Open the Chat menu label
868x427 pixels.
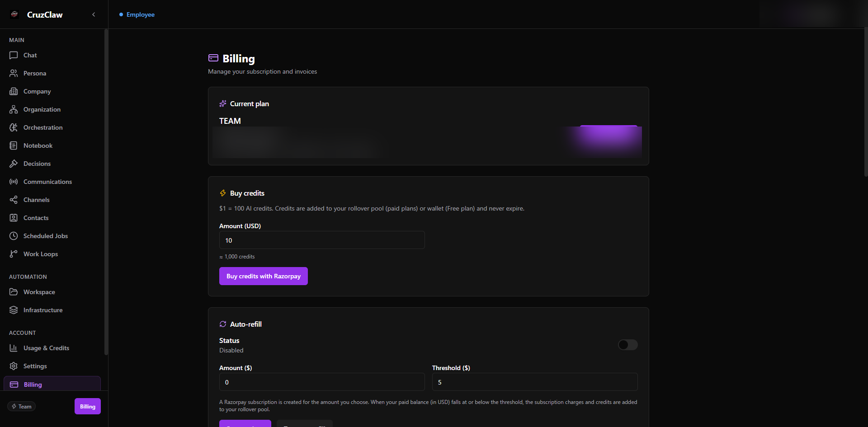coord(30,55)
